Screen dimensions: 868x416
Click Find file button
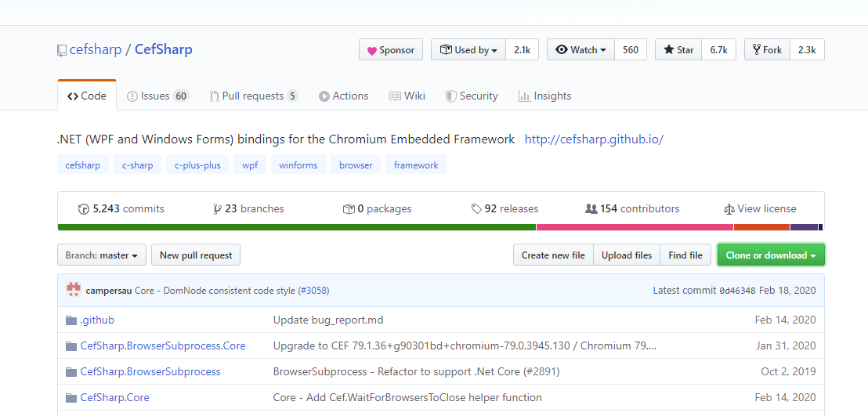[685, 255]
